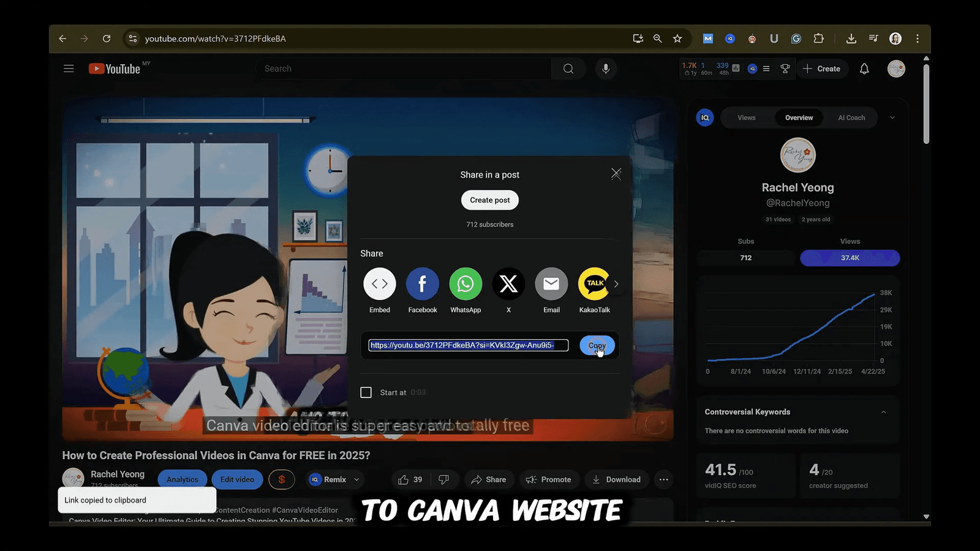Click the @RachelYeong handle
Screen dimensions: 980x551
(798, 203)
